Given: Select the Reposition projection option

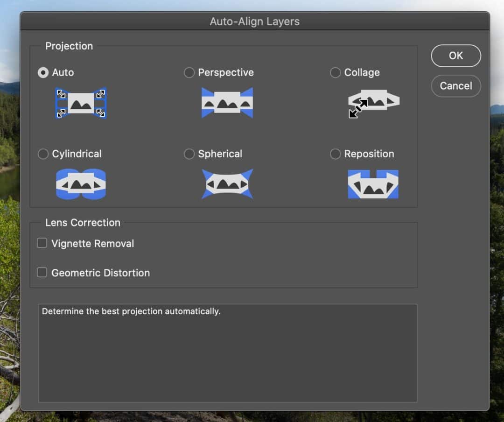Looking at the screenshot, I should 335,154.
